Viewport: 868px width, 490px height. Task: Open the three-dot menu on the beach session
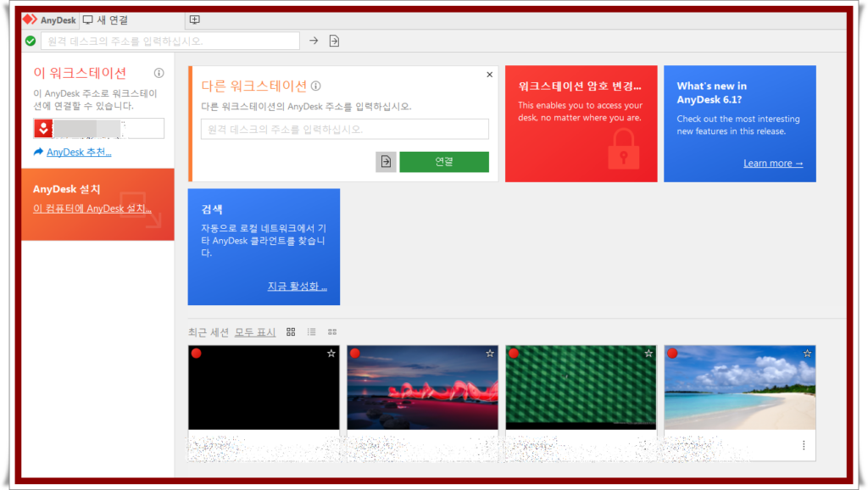804,446
